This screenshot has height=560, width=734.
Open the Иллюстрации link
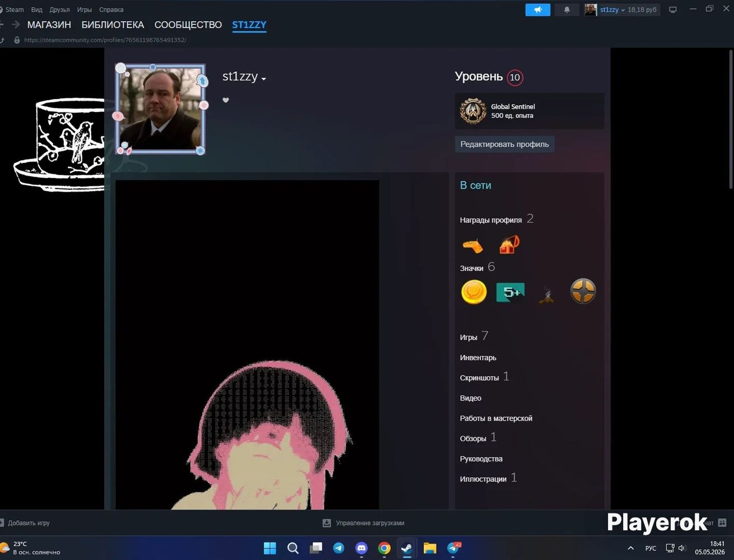pyautogui.click(x=483, y=479)
